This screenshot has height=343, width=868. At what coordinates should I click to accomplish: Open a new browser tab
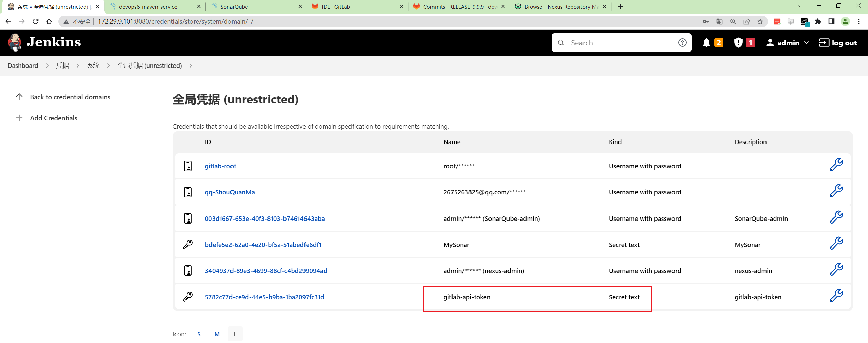[x=621, y=7]
